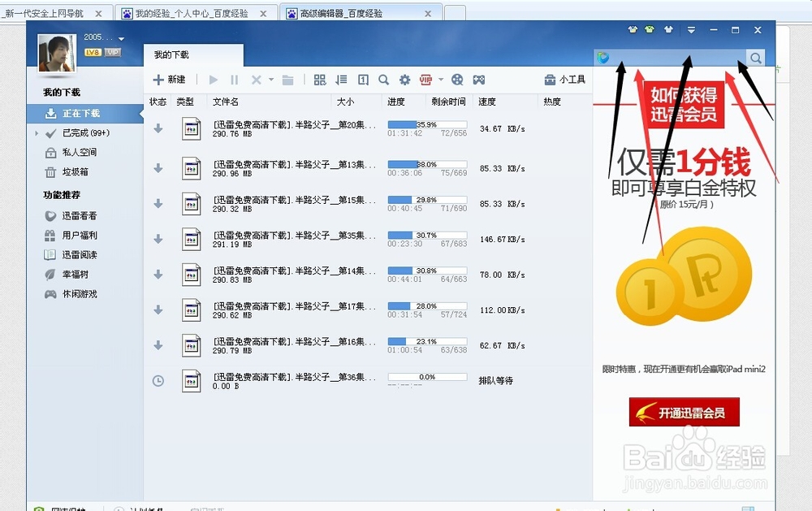812x511 pixels.
Task: Click the delete task X icon
Action: pyautogui.click(x=256, y=80)
